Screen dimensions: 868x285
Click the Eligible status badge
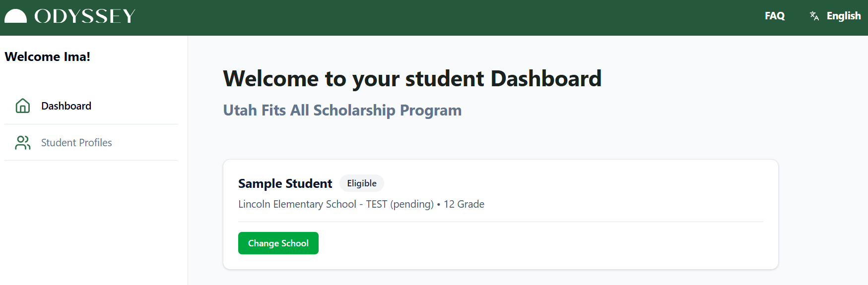pos(361,183)
